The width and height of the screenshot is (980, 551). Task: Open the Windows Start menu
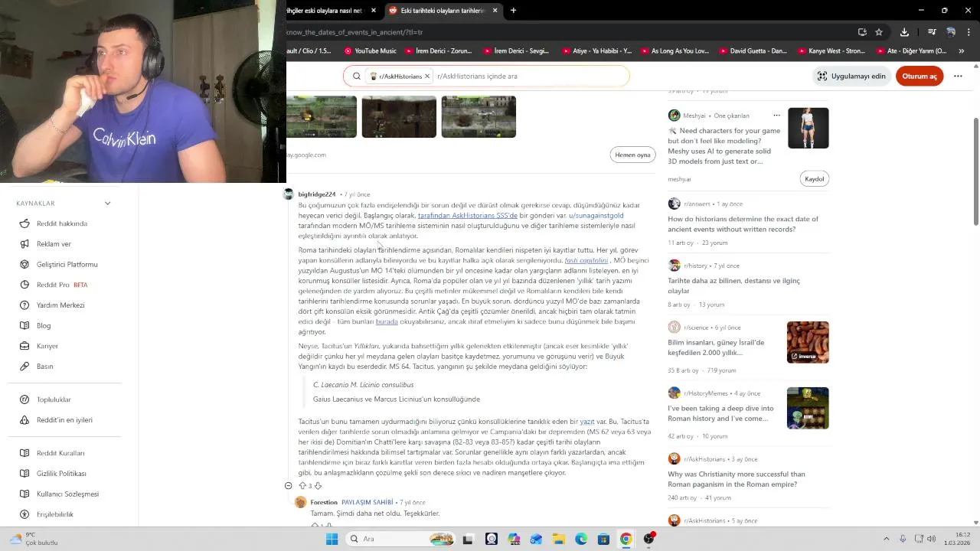tap(332, 539)
